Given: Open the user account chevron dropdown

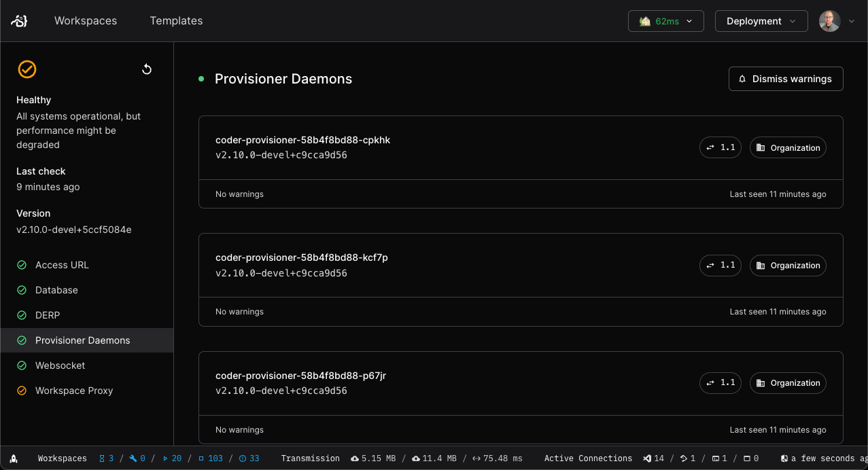Looking at the screenshot, I should coord(851,20).
